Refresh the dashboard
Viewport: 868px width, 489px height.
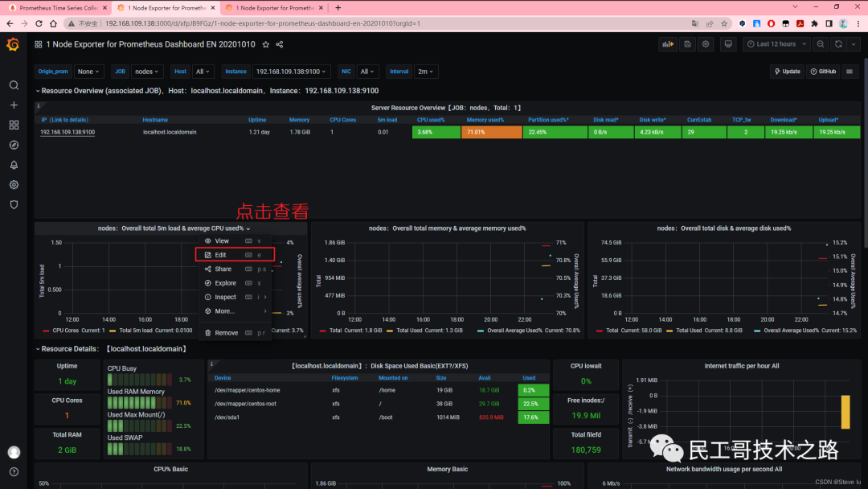tap(838, 44)
